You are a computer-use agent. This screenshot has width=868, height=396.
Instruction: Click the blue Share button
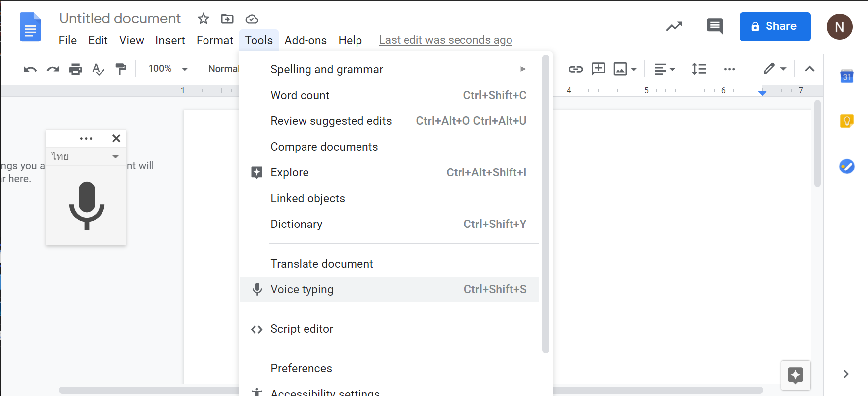point(775,27)
